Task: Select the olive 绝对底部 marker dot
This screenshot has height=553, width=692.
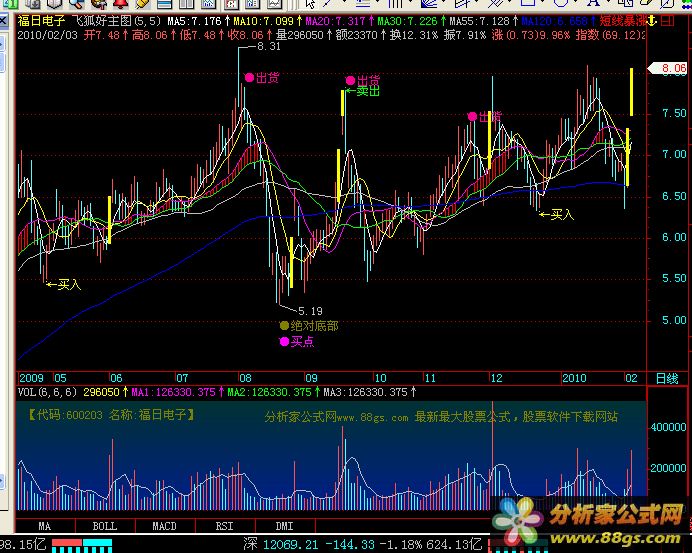Action: click(284, 325)
